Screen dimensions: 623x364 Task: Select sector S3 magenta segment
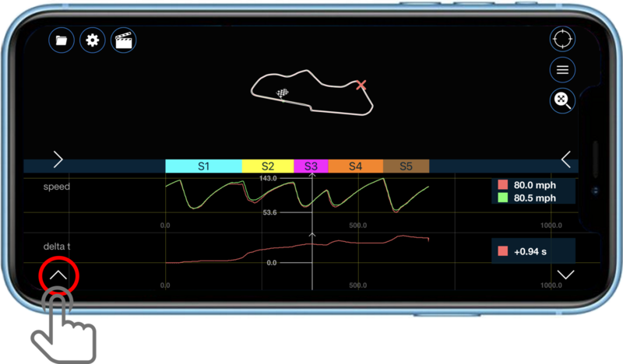311,166
